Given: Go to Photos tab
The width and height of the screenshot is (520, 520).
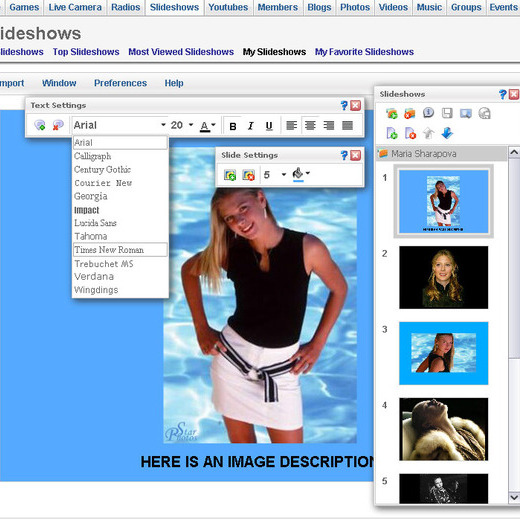Looking at the screenshot, I should 355,7.
